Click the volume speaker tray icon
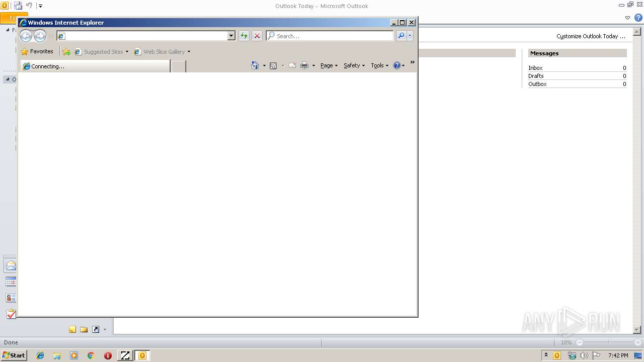The image size is (644, 362). tap(584, 355)
